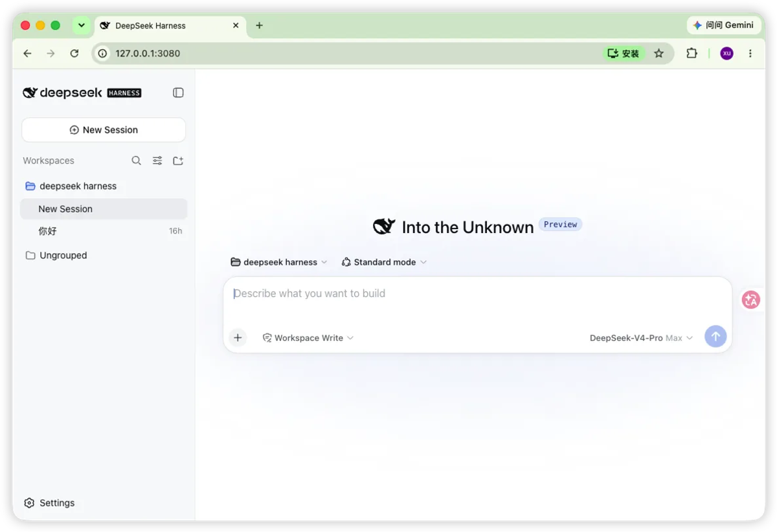Open the DeepSeek-V4-Pro Max model dropdown
The height and width of the screenshot is (532, 777).
[641, 338]
